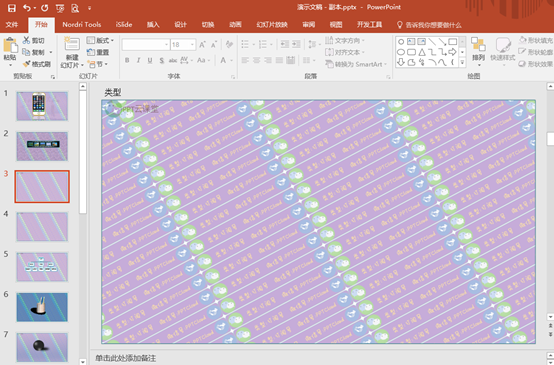Toggle underline formatting
Image resolution: width=554 pixels, height=365 pixels.
click(x=150, y=60)
